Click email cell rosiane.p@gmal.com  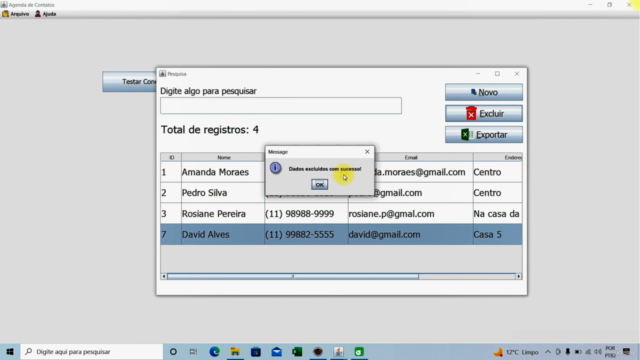pyautogui.click(x=411, y=213)
